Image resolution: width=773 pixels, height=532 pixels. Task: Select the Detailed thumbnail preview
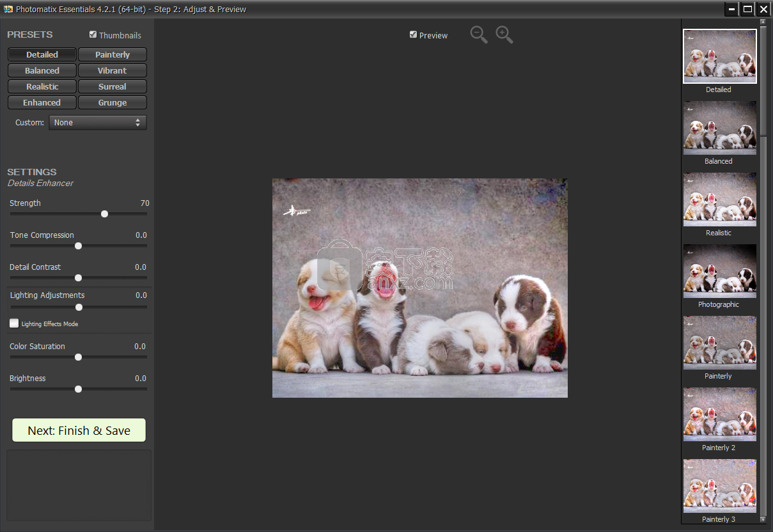[720, 56]
